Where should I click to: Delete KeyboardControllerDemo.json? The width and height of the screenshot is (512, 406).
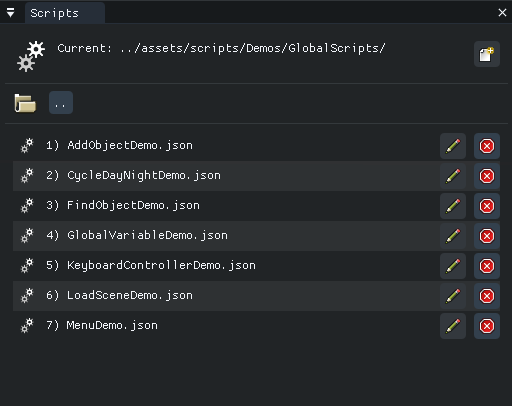coord(487,266)
